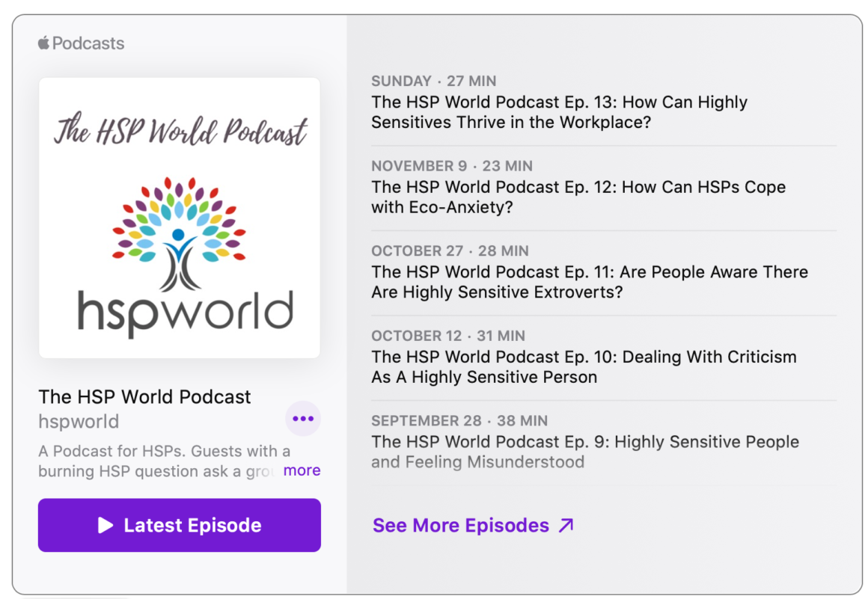Expand description with the 'more' link
The height and width of the screenshot is (599, 868).
302,470
